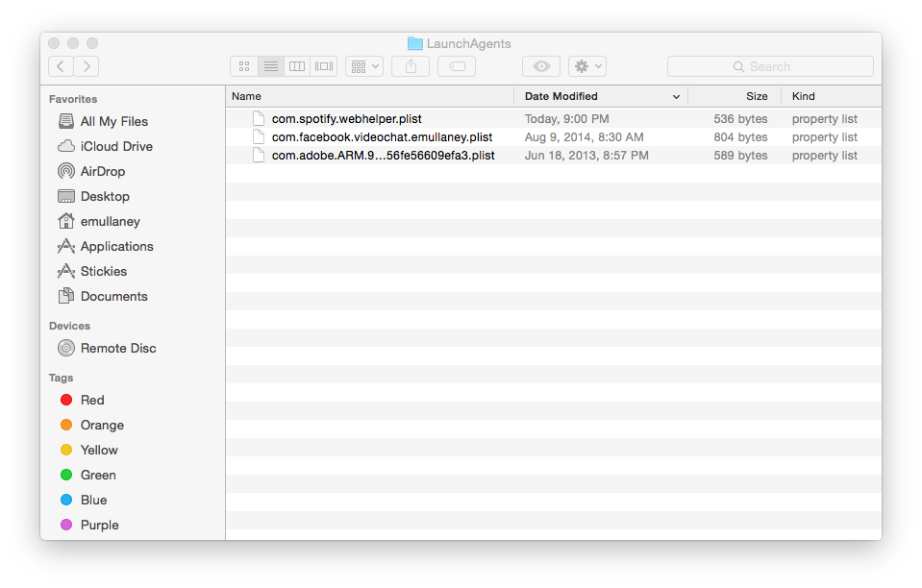Click the All My Files sidebar icon

click(66, 121)
